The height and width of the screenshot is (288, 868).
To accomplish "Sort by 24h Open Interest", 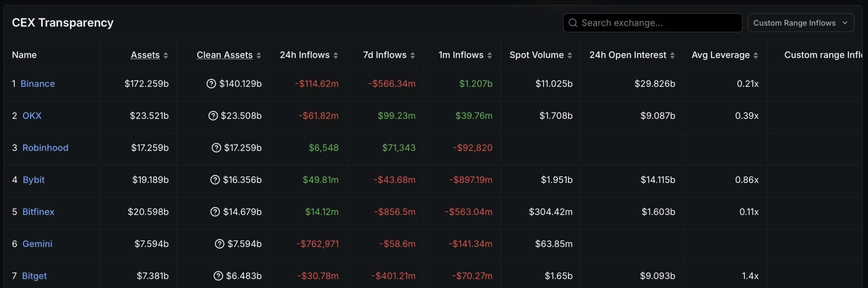I will pos(632,55).
